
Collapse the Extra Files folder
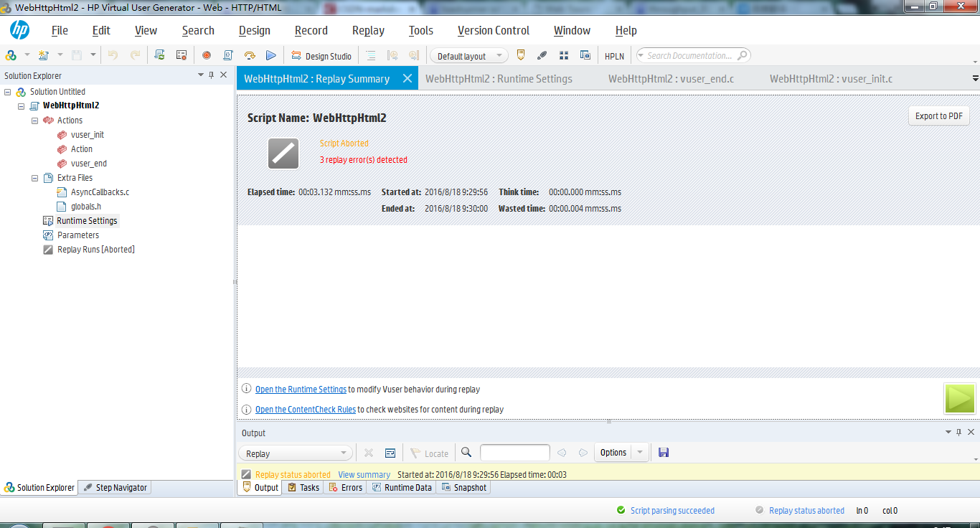tap(35, 178)
